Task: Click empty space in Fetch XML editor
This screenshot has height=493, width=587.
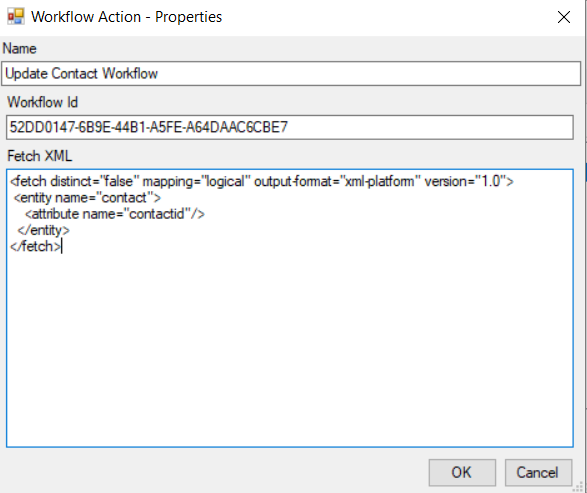Action: [x=289, y=348]
